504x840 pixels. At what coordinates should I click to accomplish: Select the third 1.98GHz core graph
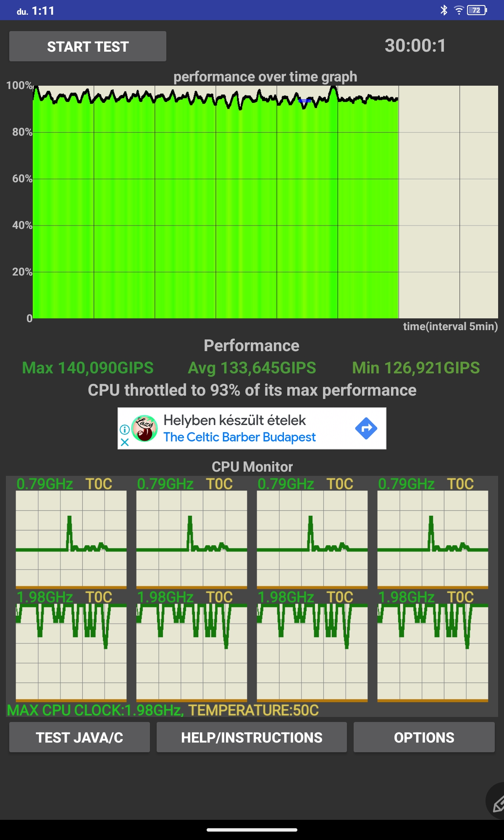pyautogui.click(x=312, y=653)
